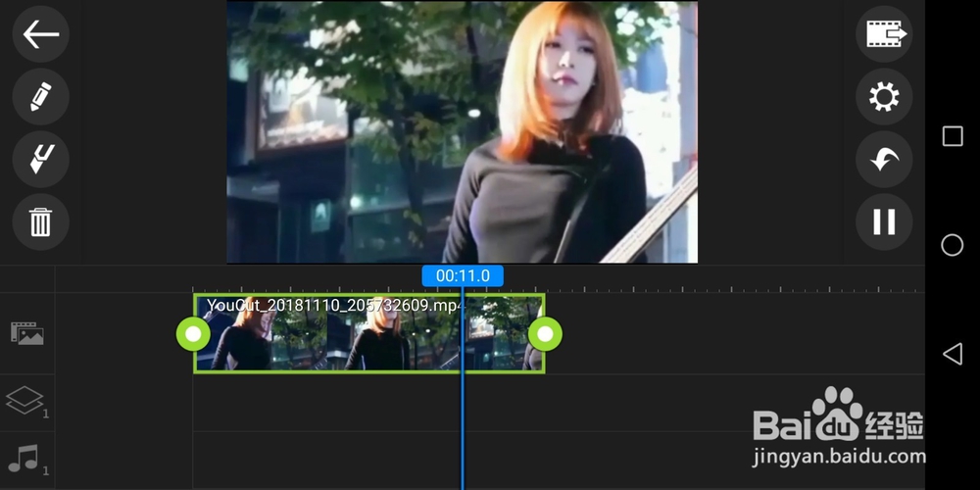Screen dimensions: 980x490
Task: Undo last action with curved arrow
Action: click(884, 159)
